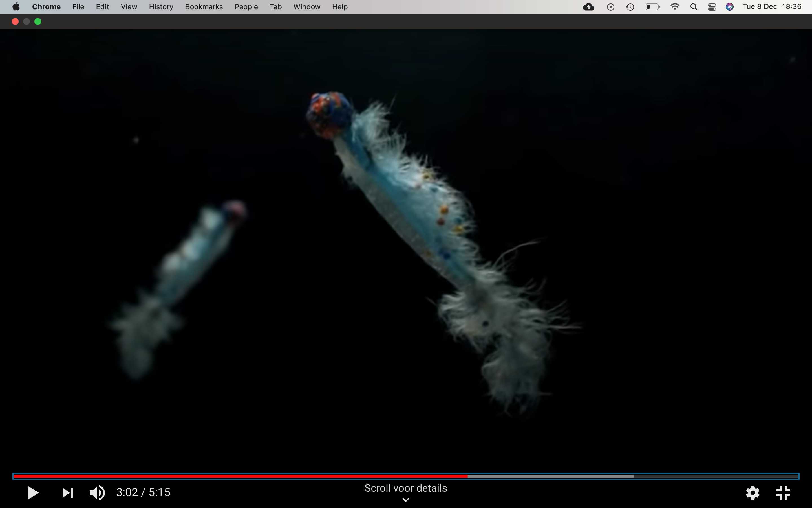Screen dimensions: 812x508
Task: Mute the video volume
Action: (97, 492)
